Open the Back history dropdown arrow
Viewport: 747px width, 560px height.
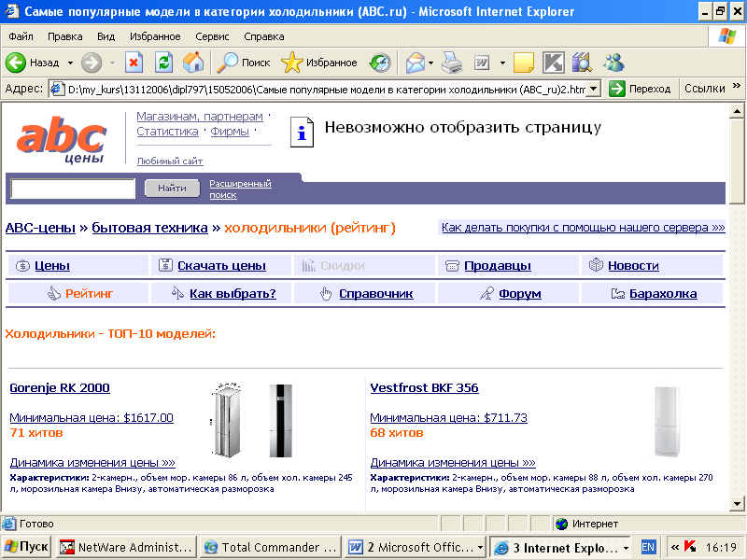pyautogui.click(x=71, y=63)
